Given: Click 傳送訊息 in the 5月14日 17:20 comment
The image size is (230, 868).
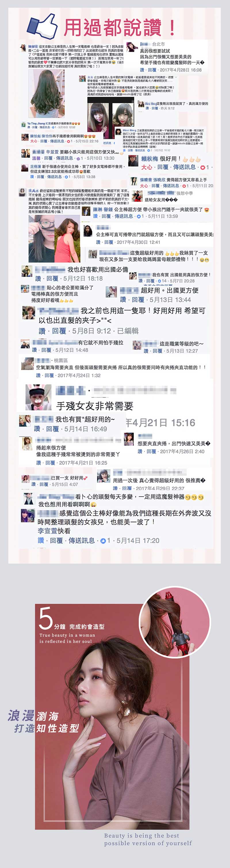Looking at the screenshot, I should [81, 541].
